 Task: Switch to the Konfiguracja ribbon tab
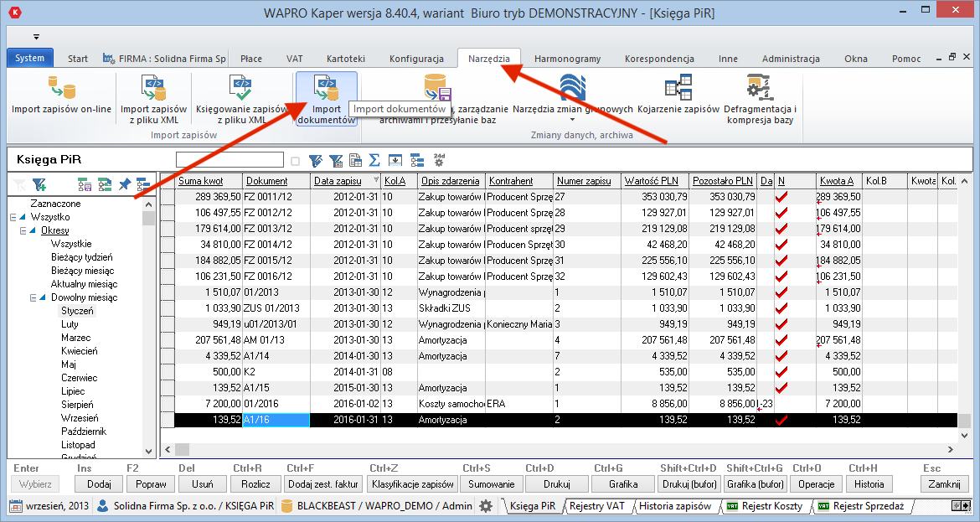click(416, 59)
